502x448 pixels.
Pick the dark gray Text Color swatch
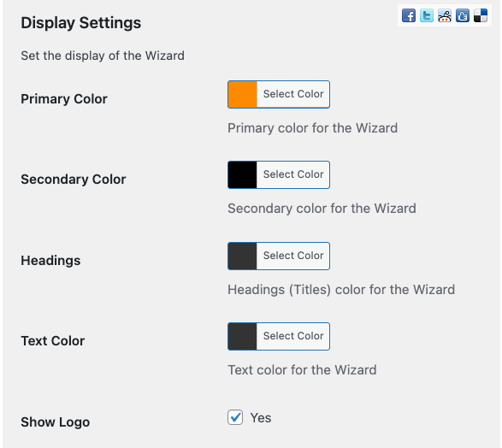pos(242,336)
